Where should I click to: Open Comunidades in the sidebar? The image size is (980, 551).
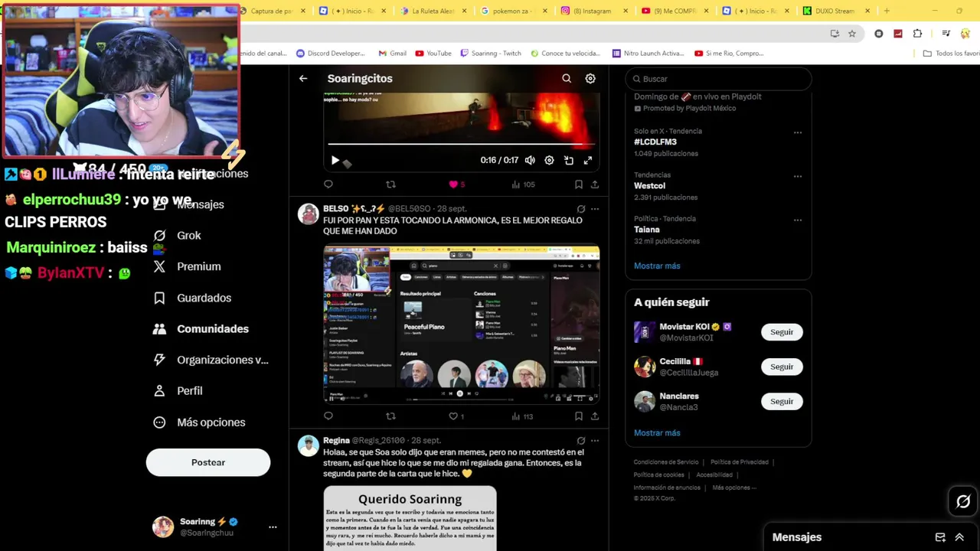tap(201, 329)
